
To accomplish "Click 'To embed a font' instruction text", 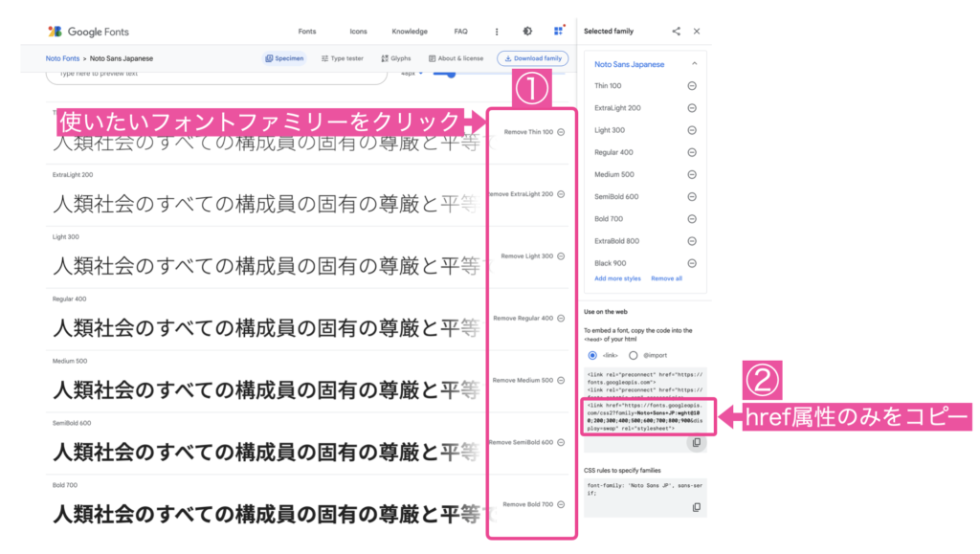I will [x=638, y=335].
